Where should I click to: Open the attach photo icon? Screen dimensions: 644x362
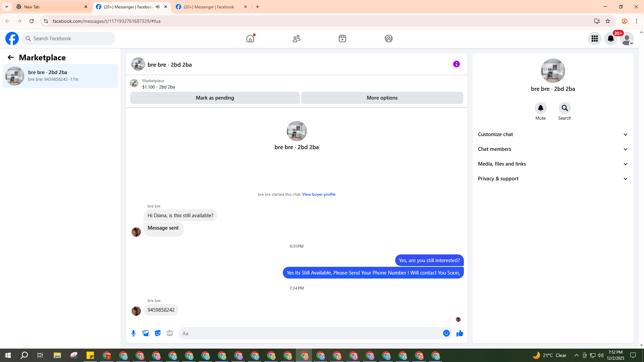(x=146, y=333)
